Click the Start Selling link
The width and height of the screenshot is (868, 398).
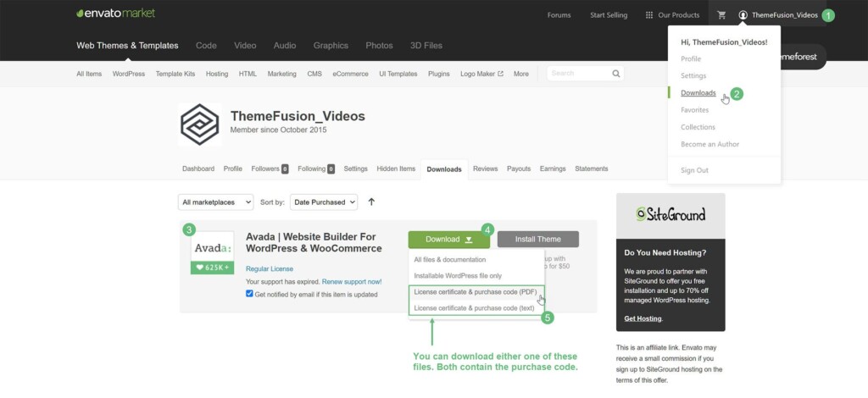(609, 15)
